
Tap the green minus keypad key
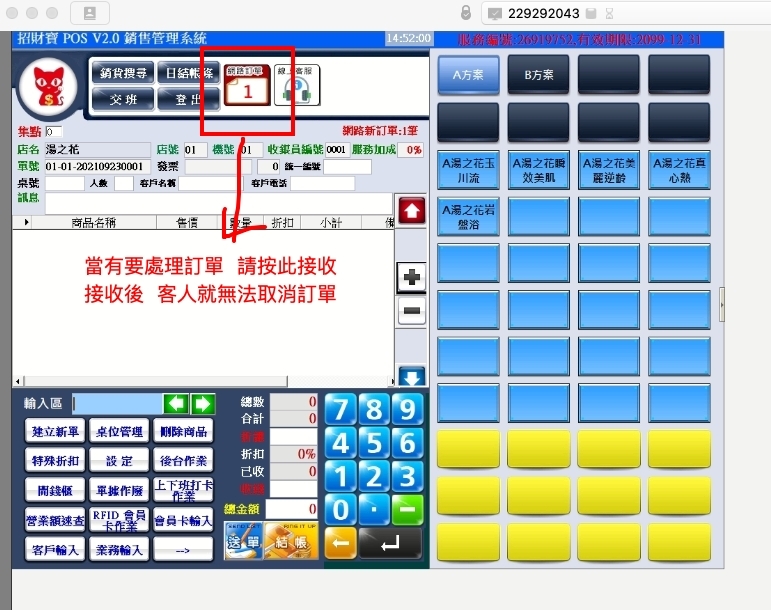(x=408, y=510)
